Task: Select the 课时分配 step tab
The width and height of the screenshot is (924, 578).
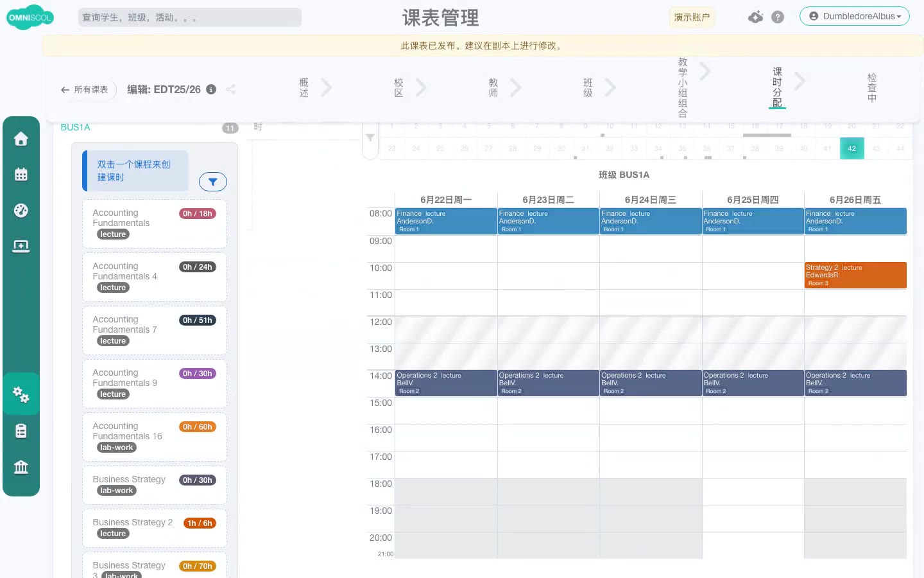Action: tap(777, 87)
